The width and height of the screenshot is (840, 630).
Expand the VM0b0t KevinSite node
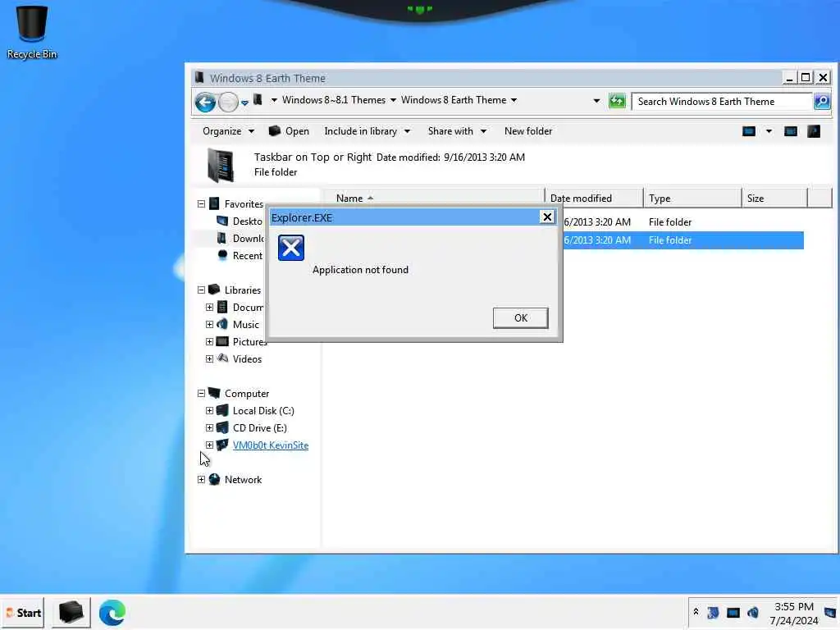click(x=209, y=445)
